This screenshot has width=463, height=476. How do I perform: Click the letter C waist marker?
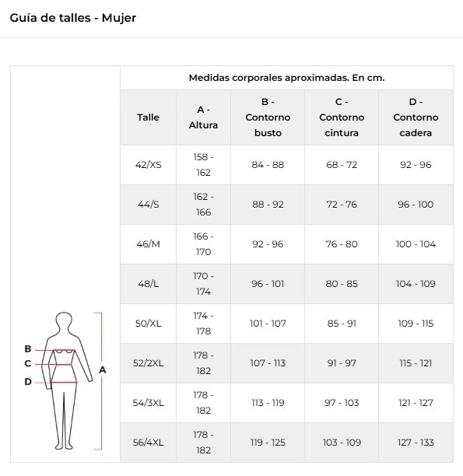tap(28, 363)
